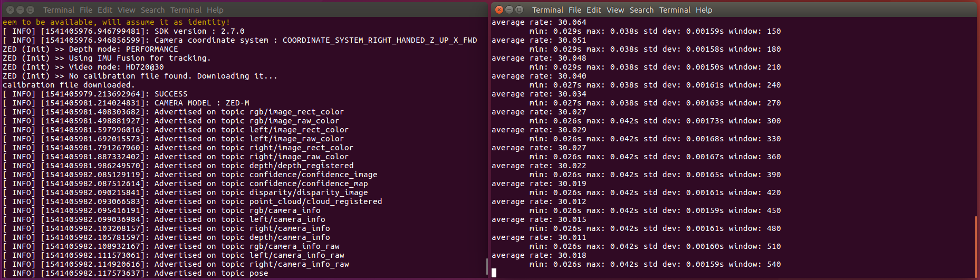Open File menu in right terminal window
This screenshot has width=980, height=280.
pos(575,10)
